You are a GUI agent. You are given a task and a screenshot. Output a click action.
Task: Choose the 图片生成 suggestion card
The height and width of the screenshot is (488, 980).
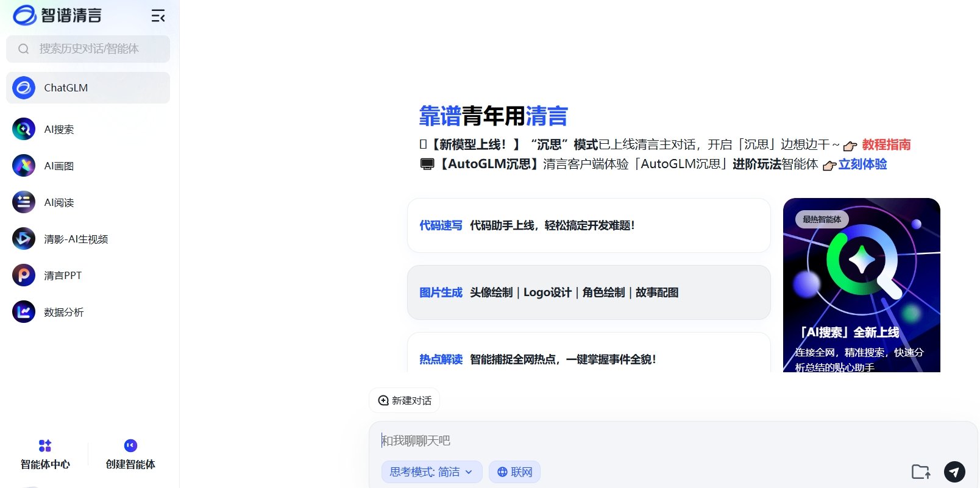588,292
